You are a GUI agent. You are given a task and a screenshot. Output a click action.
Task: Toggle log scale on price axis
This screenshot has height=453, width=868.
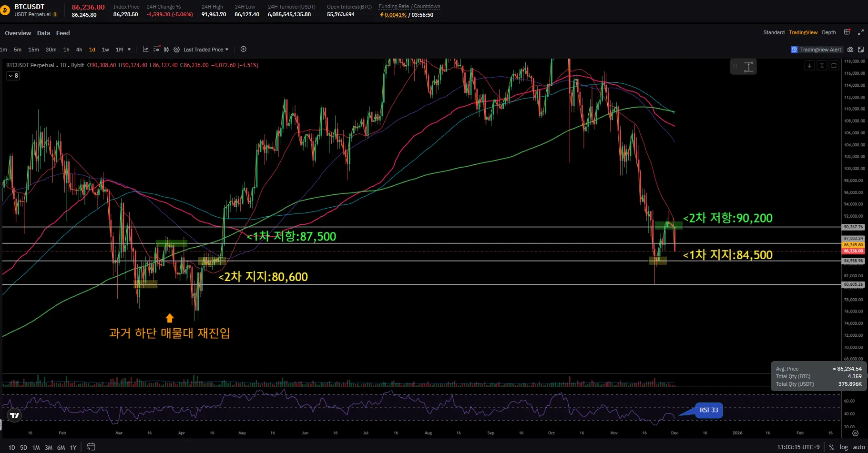point(844,447)
